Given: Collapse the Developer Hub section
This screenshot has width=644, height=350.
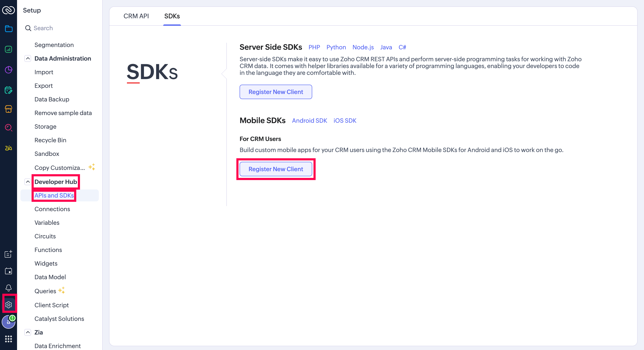Looking at the screenshot, I should click(28, 182).
